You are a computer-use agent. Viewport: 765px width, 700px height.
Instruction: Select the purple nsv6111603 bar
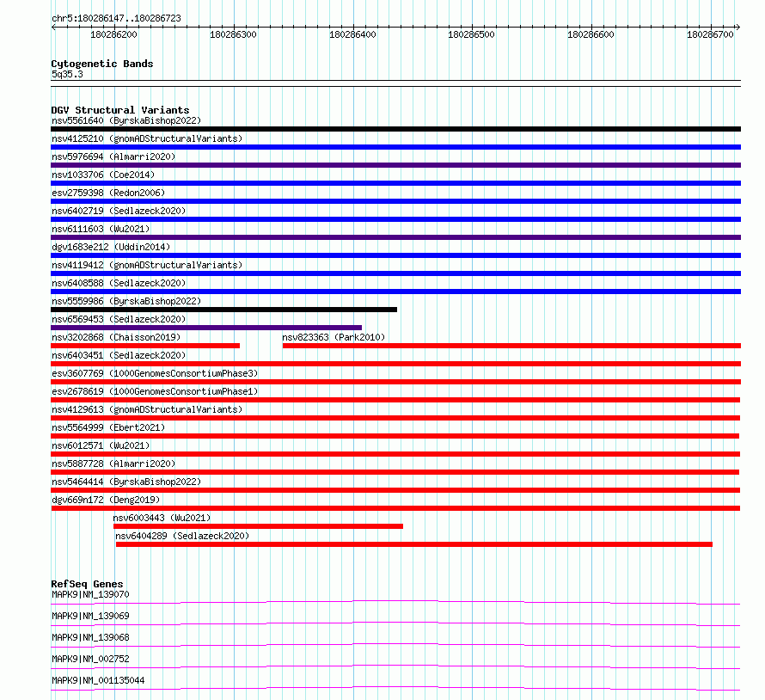coord(395,237)
